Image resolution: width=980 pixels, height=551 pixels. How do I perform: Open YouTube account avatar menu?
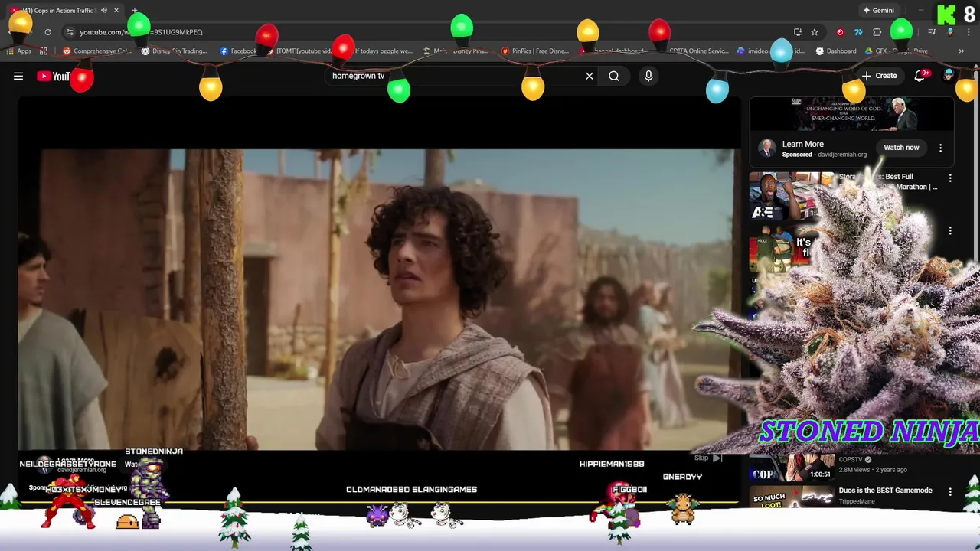pyautogui.click(x=949, y=76)
